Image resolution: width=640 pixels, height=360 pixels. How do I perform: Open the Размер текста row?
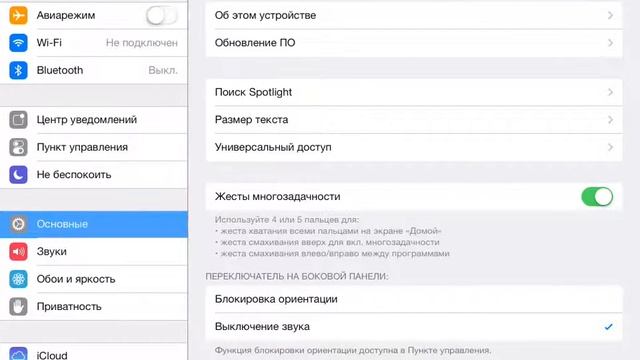[x=414, y=120]
